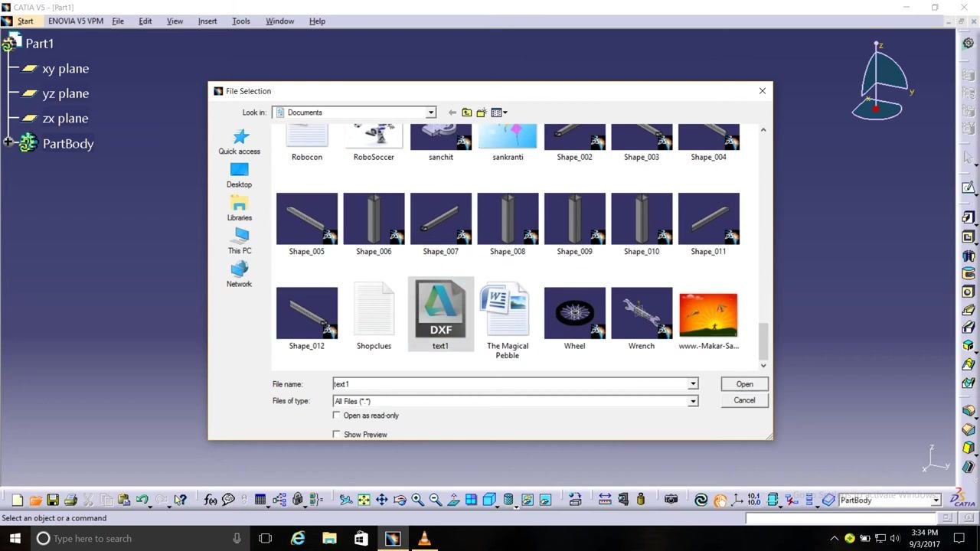The width and height of the screenshot is (980, 551).
Task: Click the Save floppy disk icon
Action: [53, 500]
